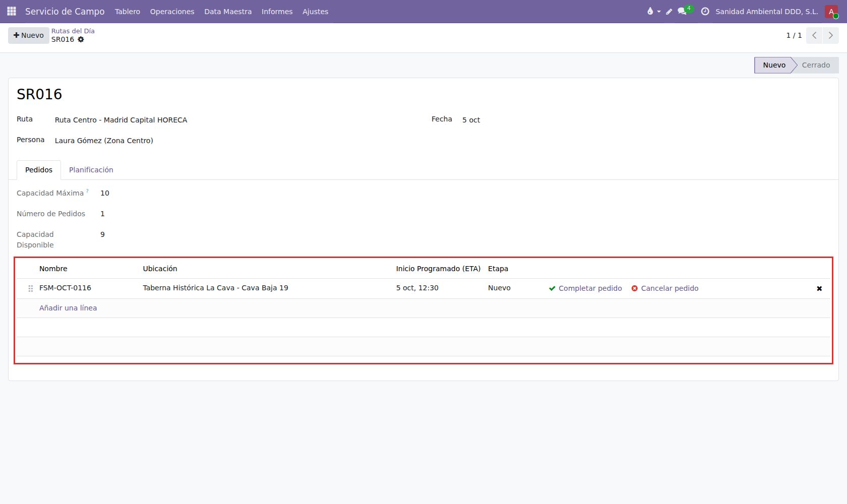This screenshot has height=504, width=847.
Task: Click Taberna Histórica La Cava location cell
Action: [215, 288]
